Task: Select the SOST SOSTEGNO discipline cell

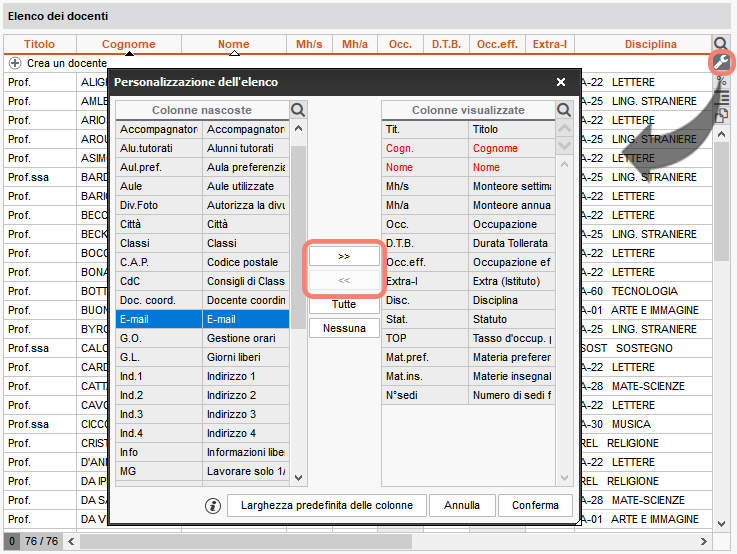Action: click(x=646, y=348)
